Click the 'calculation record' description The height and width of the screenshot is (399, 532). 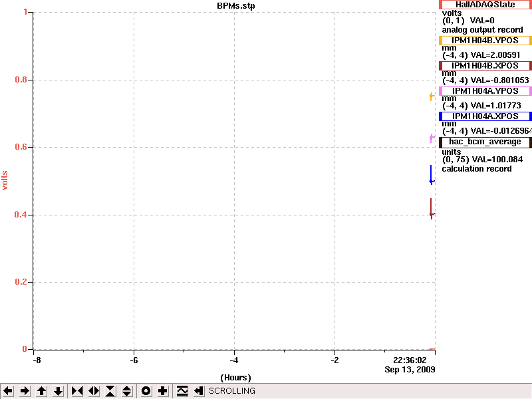[x=477, y=169]
